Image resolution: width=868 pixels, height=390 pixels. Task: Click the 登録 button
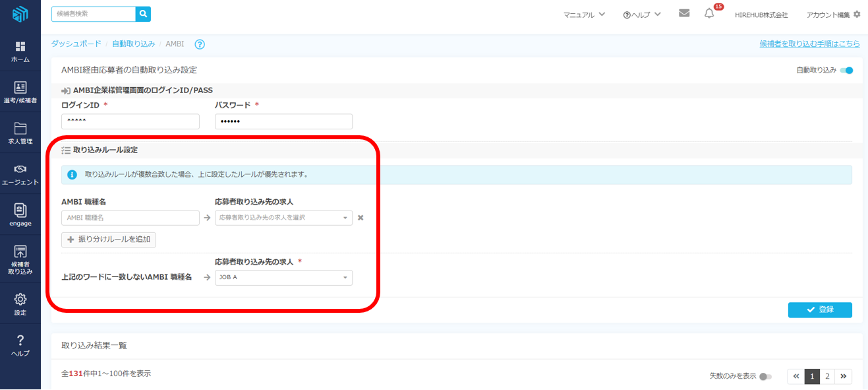(820, 310)
